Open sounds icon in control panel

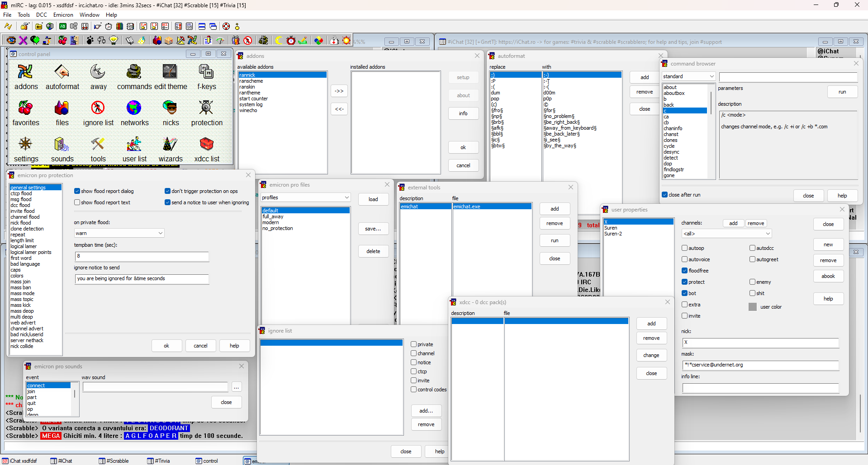coord(62,150)
